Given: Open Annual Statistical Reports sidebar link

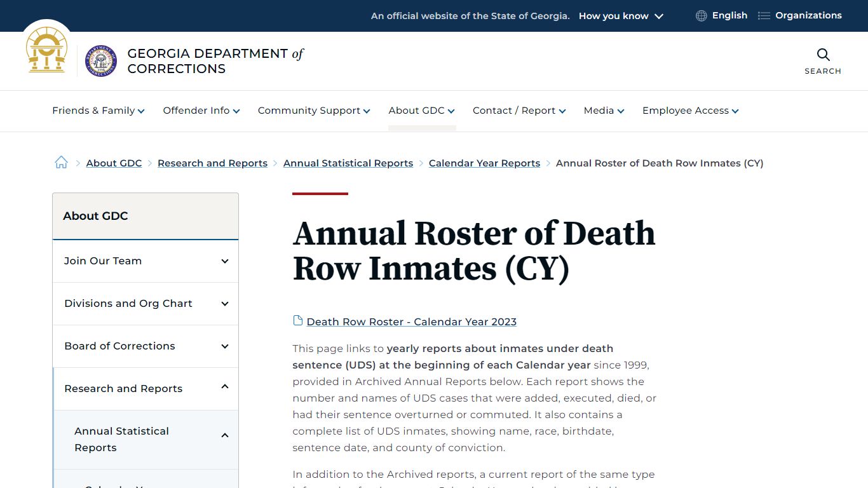Looking at the screenshot, I should (121, 439).
